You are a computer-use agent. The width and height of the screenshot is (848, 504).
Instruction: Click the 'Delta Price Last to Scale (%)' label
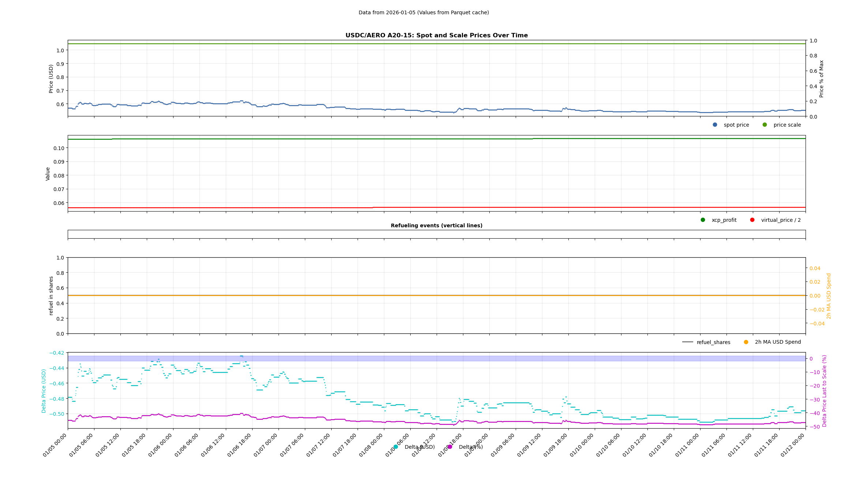point(824,391)
